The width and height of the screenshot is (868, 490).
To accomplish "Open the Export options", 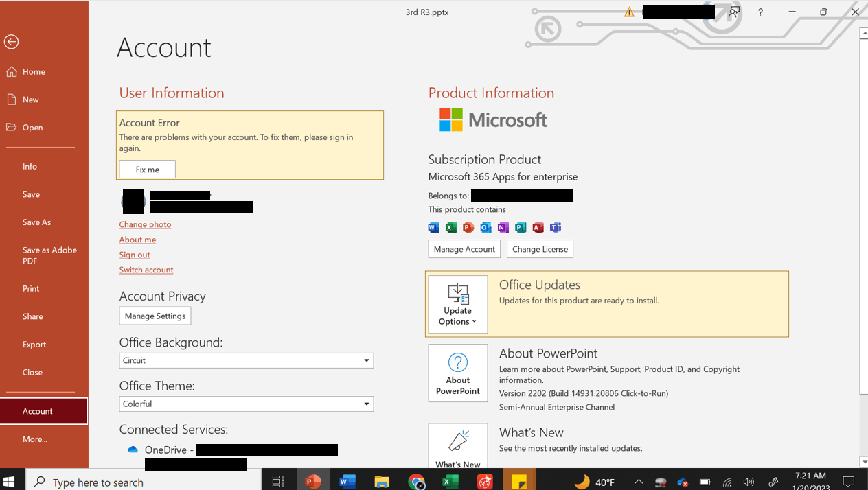I will [x=44, y=345].
